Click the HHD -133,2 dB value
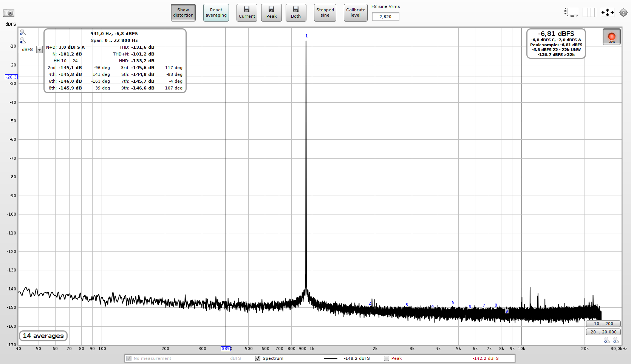Screen dimensions: 631x364 (143, 61)
